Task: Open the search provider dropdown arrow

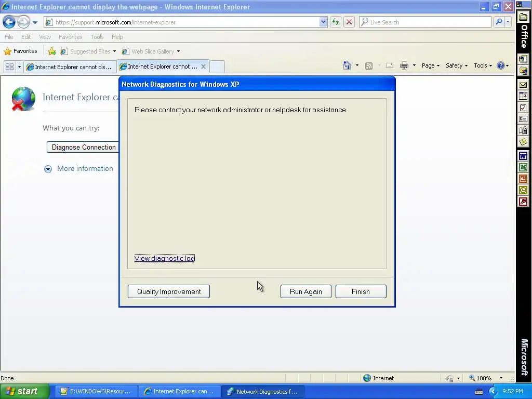Action: click(x=508, y=22)
